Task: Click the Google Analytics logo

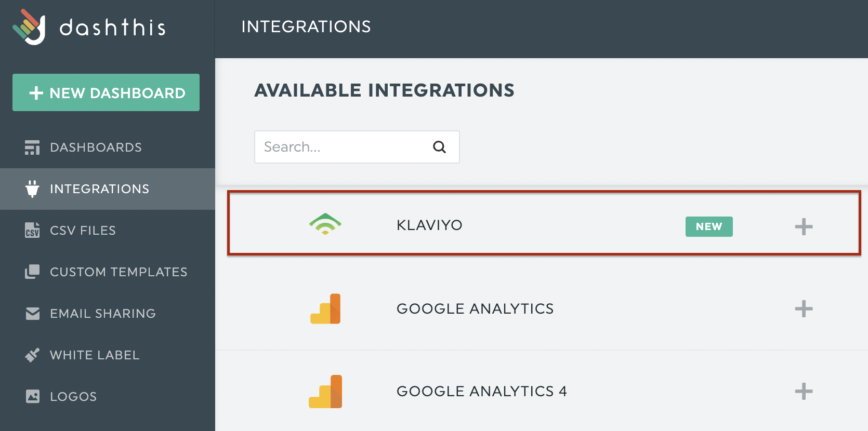Action: (x=325, y=308)
